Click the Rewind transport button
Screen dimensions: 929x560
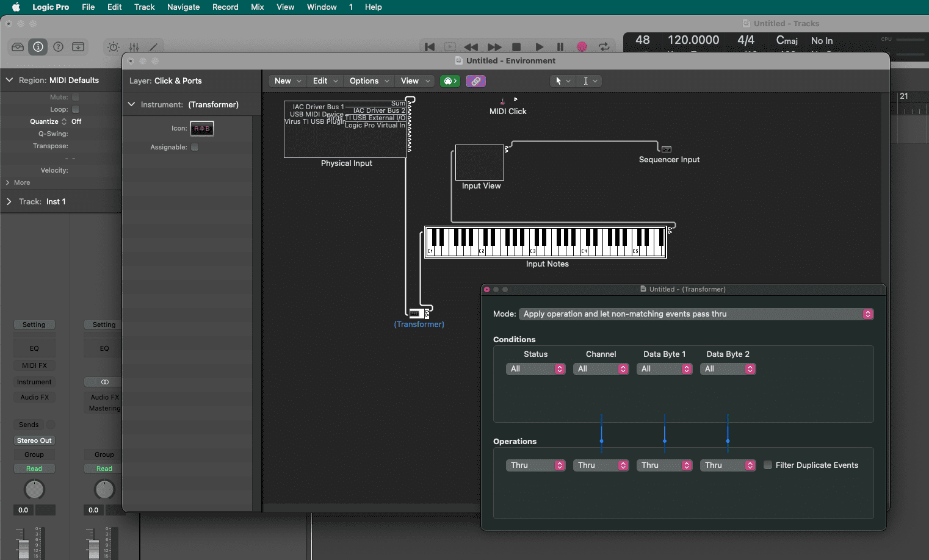point(471,47)
